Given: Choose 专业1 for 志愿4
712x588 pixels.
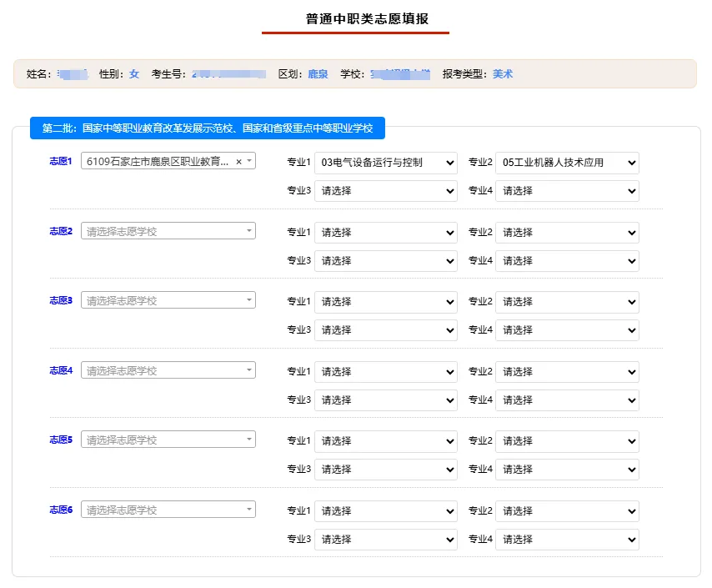Looking at the screenshot, I should click(385, 372).
